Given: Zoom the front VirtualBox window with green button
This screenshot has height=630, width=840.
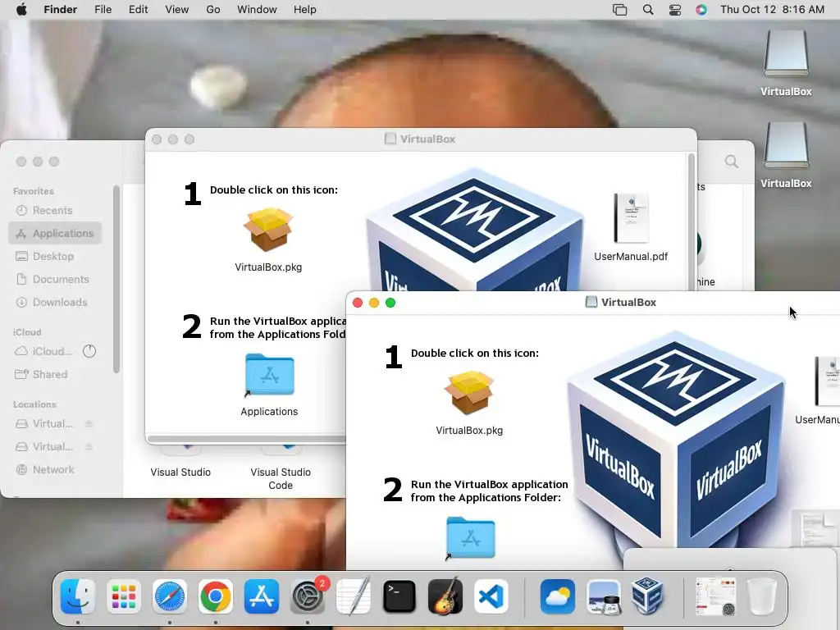Looking at the screenshot, I should pyautogui.click(x=390, y=303).
